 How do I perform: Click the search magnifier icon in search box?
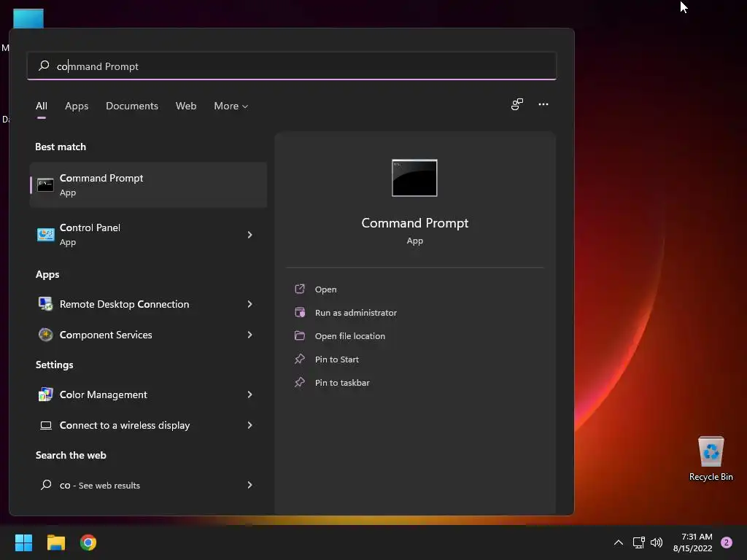coord(44,66)
